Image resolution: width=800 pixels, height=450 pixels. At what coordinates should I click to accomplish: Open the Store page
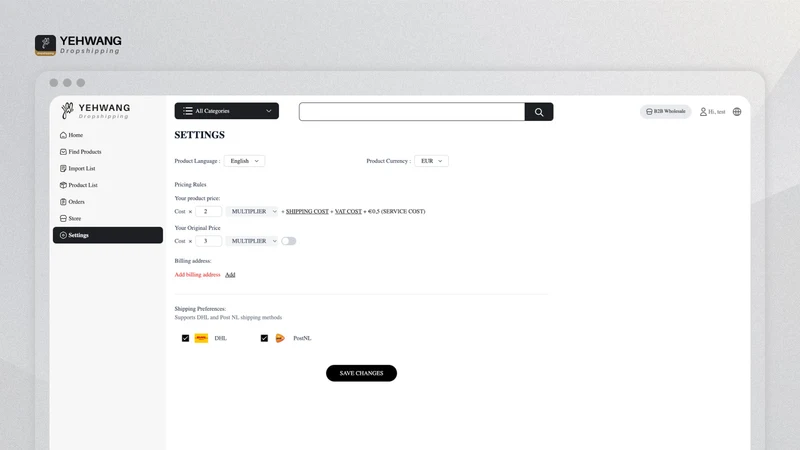(70, 218)
